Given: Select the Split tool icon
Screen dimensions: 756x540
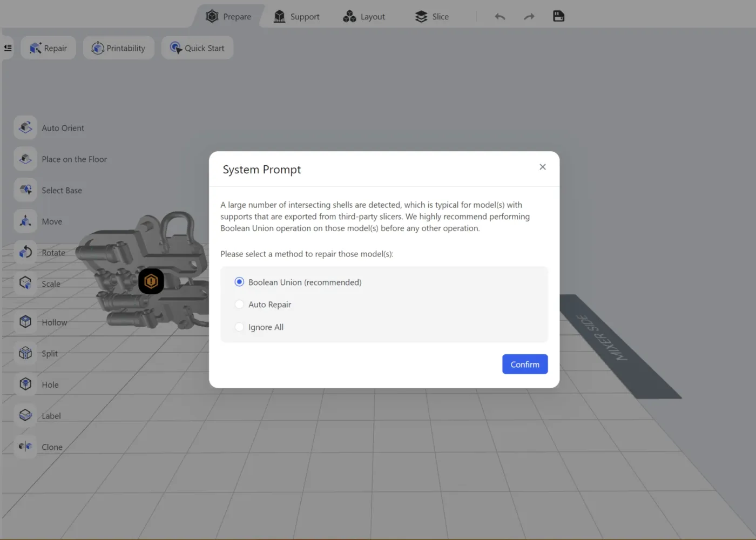Looking at the screenshot, I should tap(25, 353).
